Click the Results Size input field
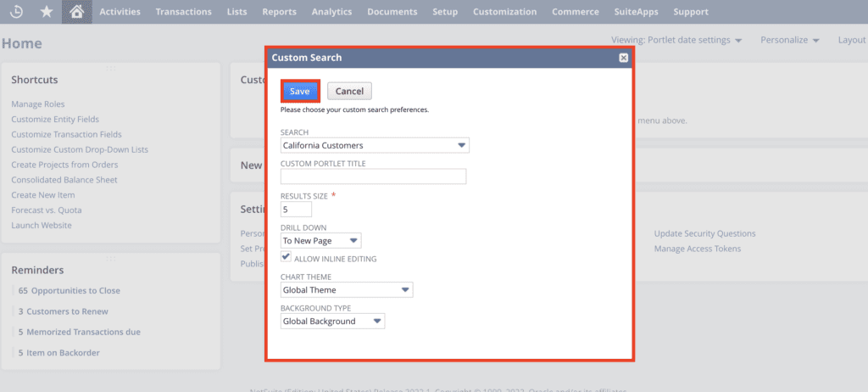Image resolution: width=868 pixels, height=392 pixels. pyautogui.click(x=296, y=209)
